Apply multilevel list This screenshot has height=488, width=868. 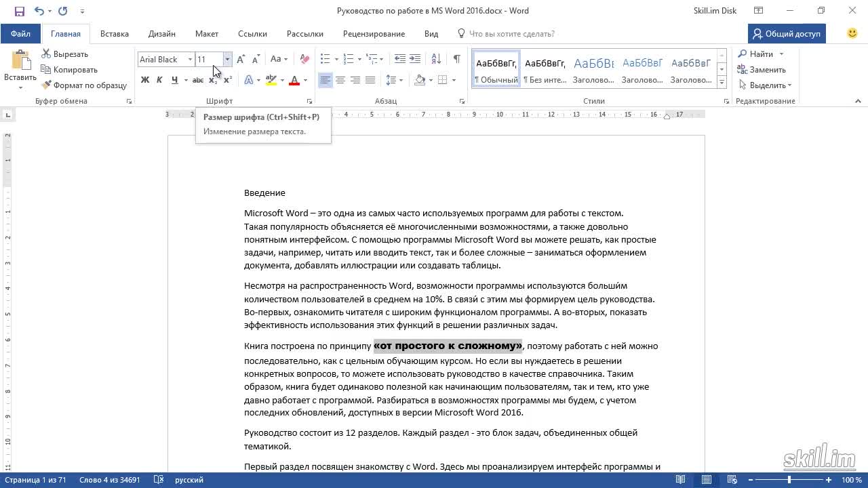(372, 60)
